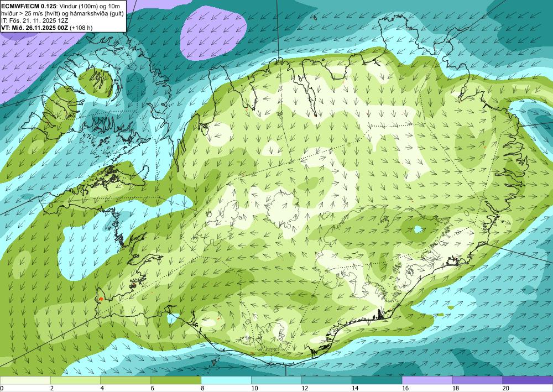Screen dimensions: 553x392
Task: Pick the dark violet above-20 color bar segment
Action: click(528, 380)
